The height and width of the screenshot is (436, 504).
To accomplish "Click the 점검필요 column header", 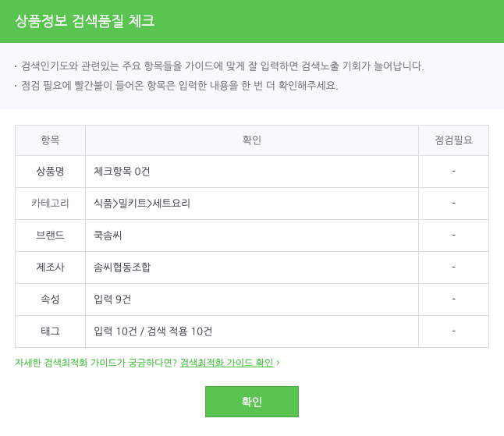I will [x=453, y=140].
